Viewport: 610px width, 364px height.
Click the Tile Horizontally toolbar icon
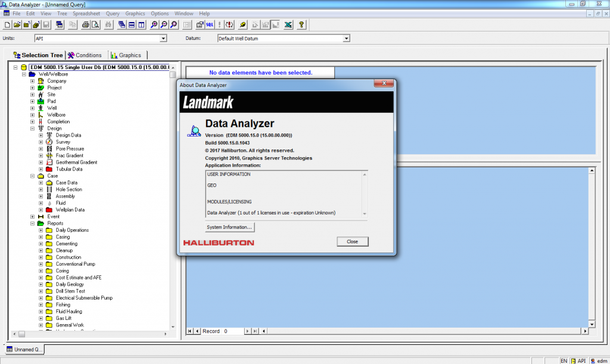point(132,25)
